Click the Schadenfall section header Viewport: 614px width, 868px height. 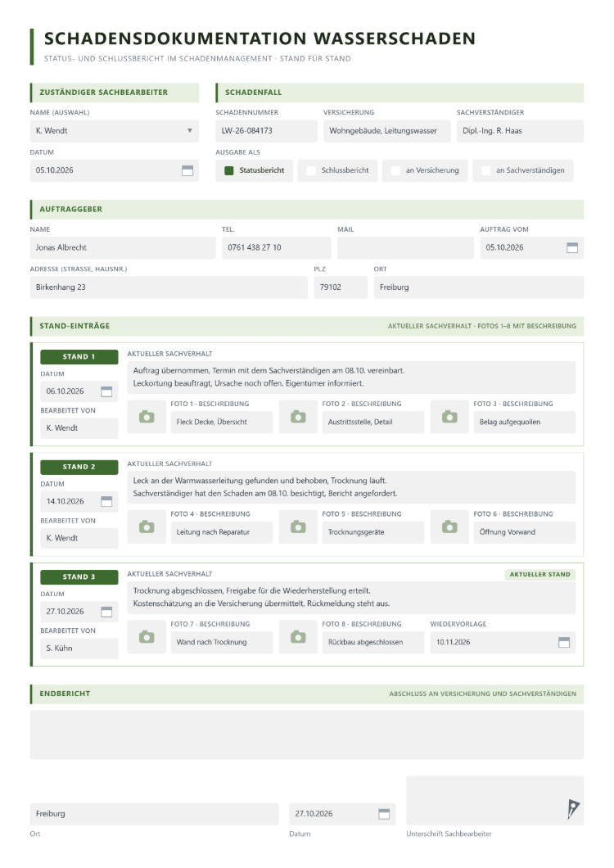(x=400, y=93)
